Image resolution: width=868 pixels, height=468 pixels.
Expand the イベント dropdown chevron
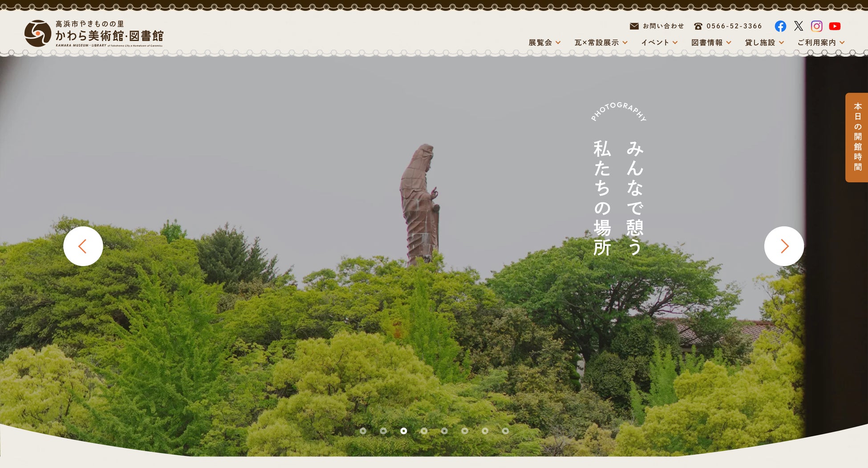675,43
